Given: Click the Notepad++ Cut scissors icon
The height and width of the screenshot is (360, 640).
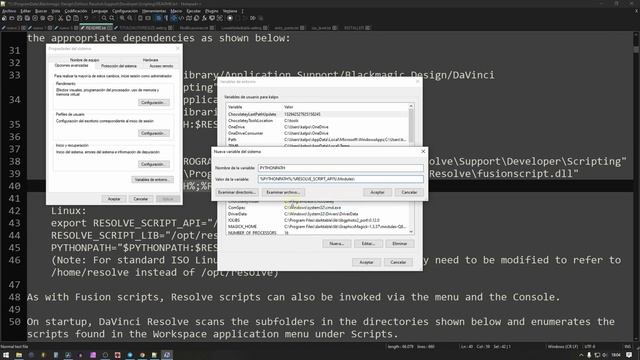Looking at the screenshot, I should (x=60, y=18).
